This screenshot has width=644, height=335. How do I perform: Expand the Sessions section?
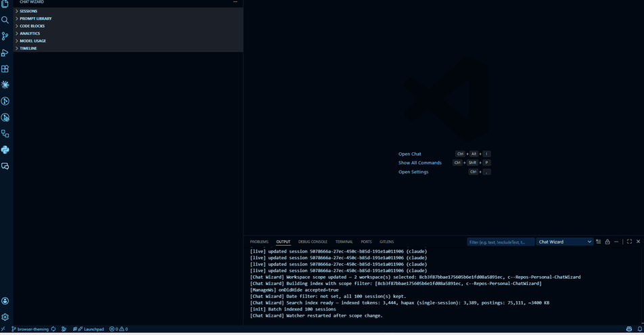[128, 11]
